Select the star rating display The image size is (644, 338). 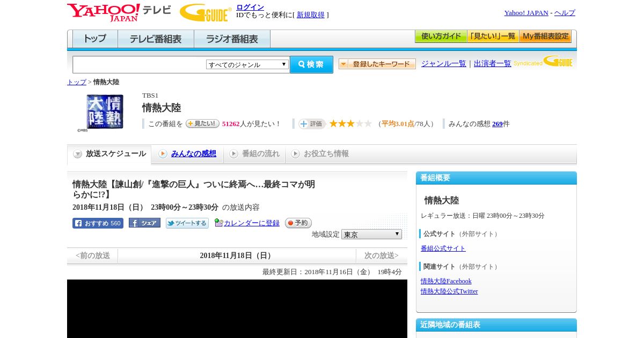pos(350,124)
